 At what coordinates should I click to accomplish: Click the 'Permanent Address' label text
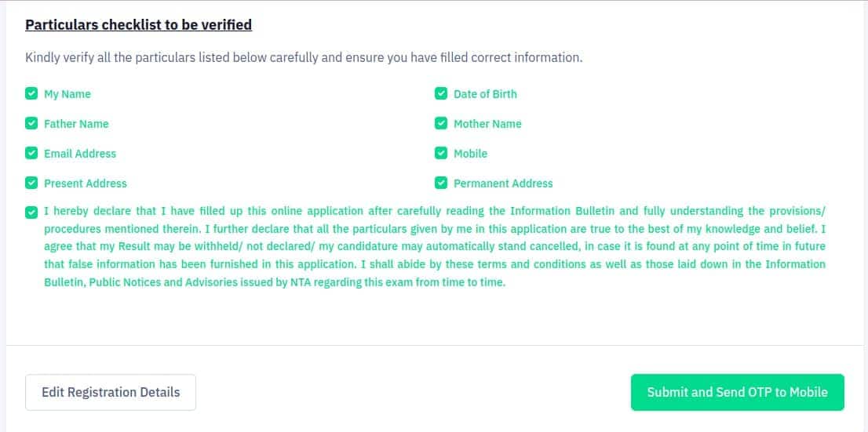(x=503, y=183)
